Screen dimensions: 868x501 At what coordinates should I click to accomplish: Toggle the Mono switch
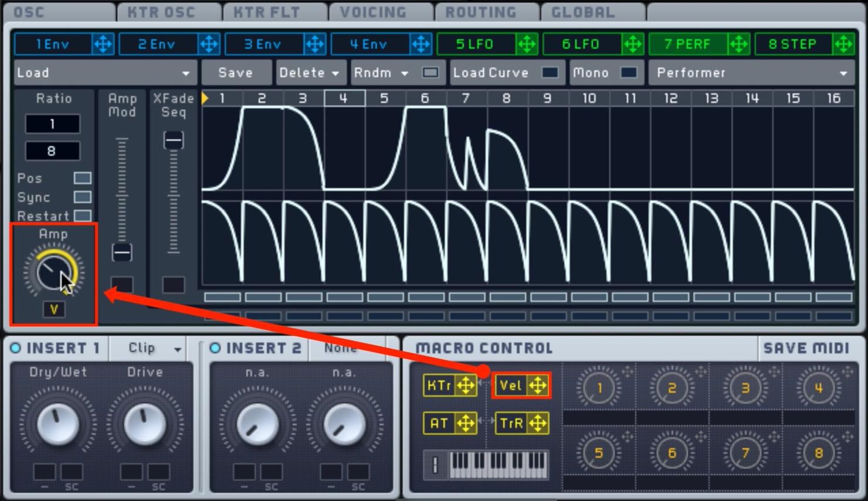pos(629,73)
